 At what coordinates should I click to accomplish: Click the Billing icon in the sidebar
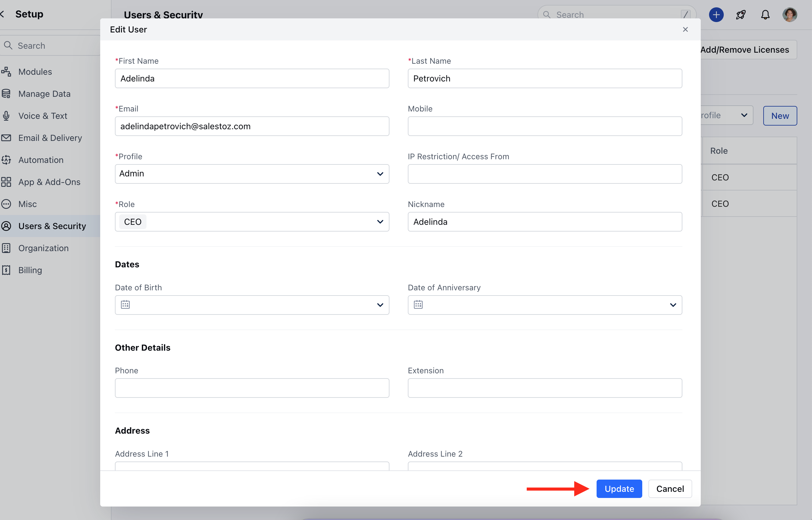coord(7,270)
